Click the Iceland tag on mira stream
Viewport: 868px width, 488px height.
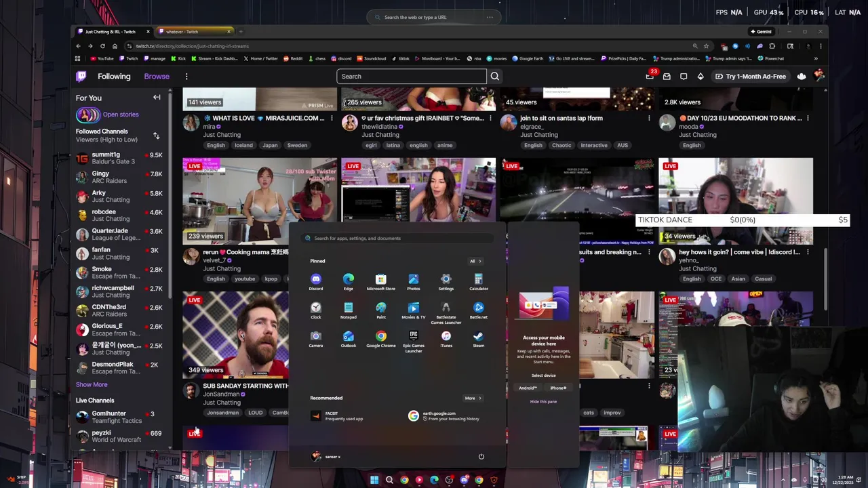tap(243, 145)
